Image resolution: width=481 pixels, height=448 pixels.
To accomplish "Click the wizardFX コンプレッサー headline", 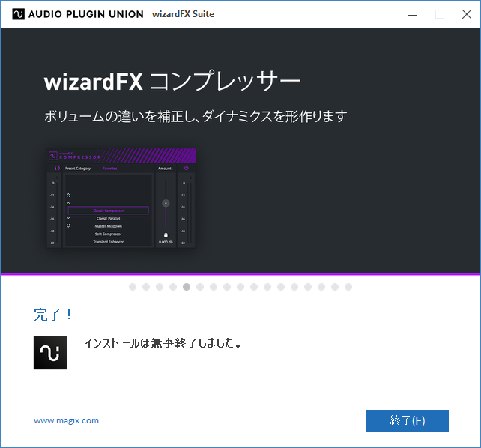I will [x=172, y=81].
